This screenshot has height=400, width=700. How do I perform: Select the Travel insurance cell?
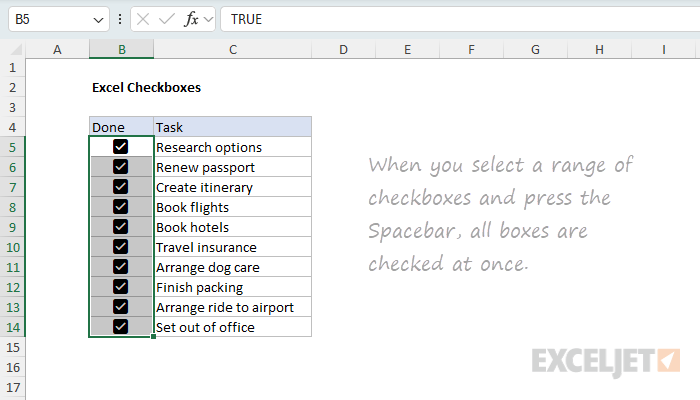[233, 247]
